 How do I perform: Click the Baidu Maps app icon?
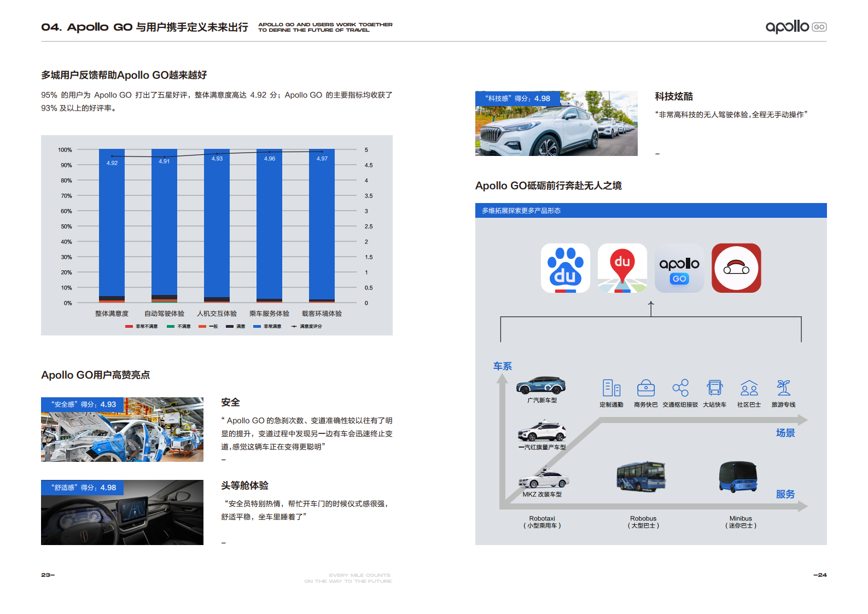[x=622, y=268]
